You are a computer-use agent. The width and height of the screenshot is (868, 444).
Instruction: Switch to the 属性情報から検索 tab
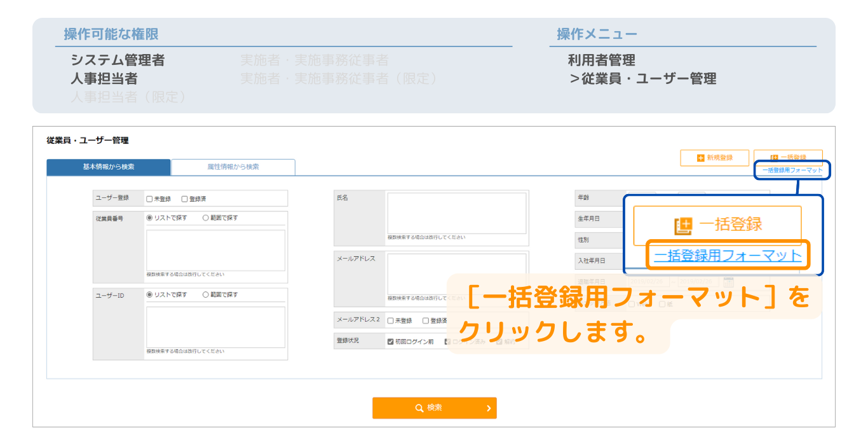(233, 167)
